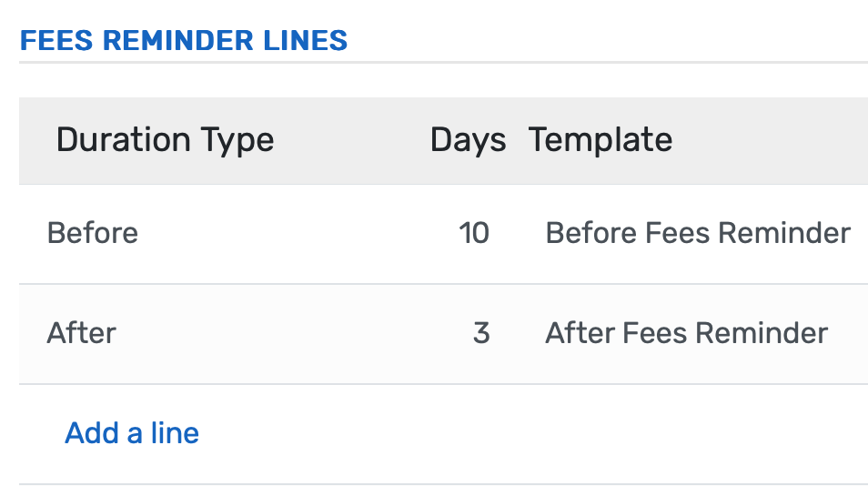Click the word FEES in the section title

point(48,41)
